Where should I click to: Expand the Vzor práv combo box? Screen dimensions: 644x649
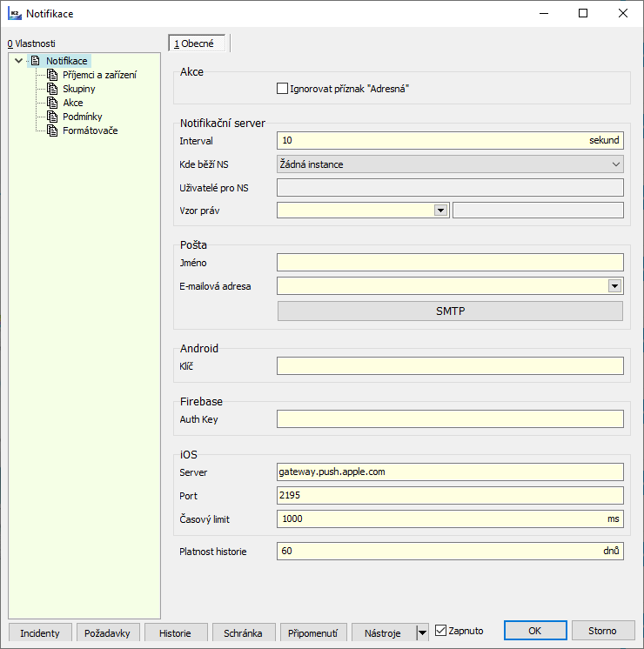[440, 210]
